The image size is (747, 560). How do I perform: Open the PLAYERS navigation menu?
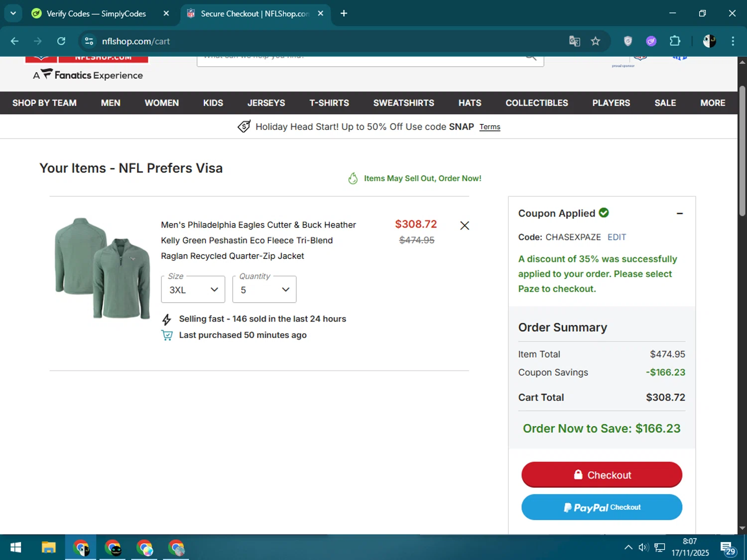[611, 103]
